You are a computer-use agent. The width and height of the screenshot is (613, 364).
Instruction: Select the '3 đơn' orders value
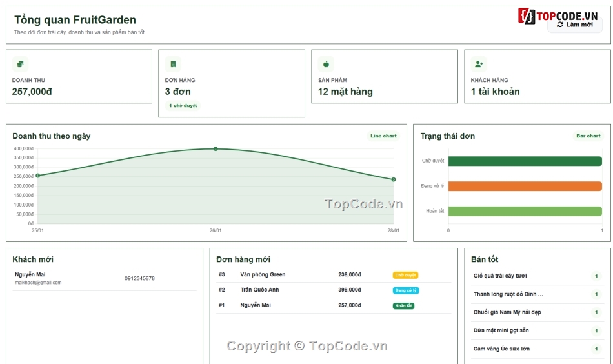(x=178, y=92)
